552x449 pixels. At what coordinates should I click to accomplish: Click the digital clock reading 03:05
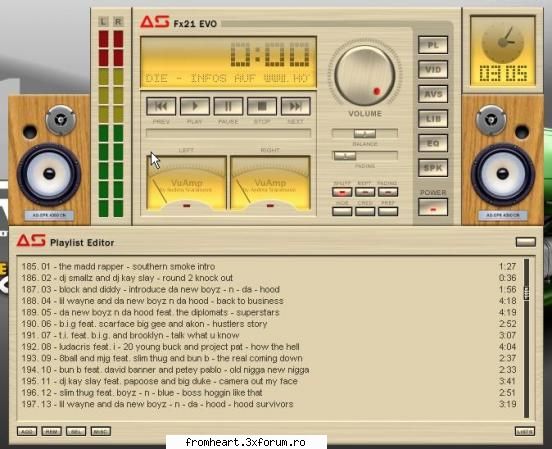point(503,74)
